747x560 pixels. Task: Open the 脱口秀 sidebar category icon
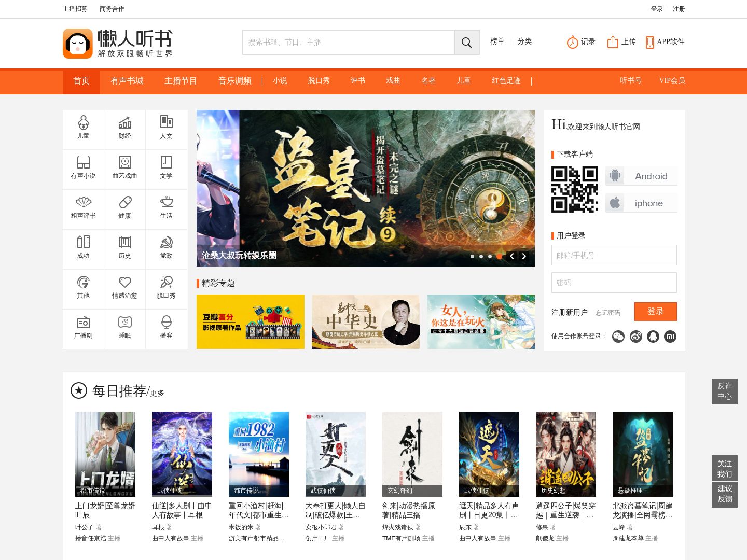pyautogui.click(x=166, y=282)
